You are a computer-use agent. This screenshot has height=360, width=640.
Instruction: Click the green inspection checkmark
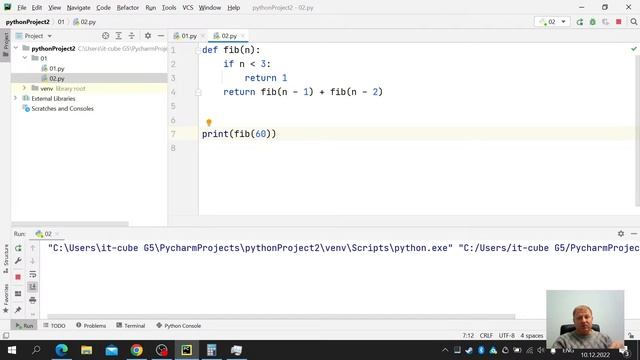[x=633, y=49]
